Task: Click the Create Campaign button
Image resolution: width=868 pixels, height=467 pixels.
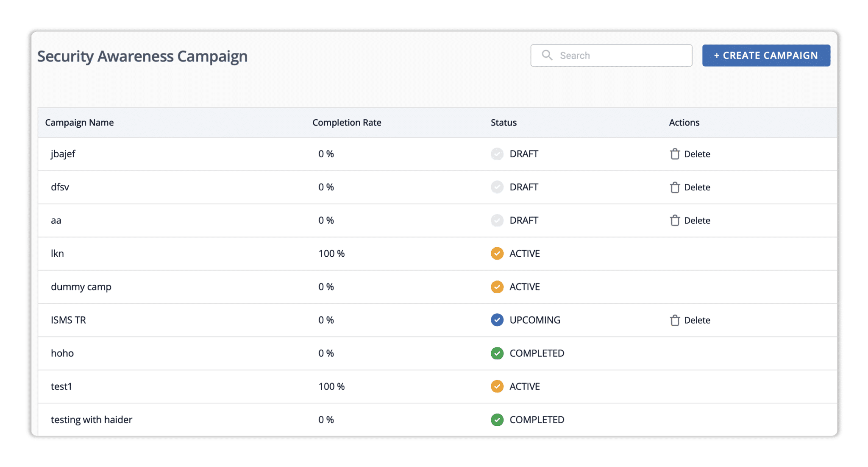Action: (x=766, y=55)
